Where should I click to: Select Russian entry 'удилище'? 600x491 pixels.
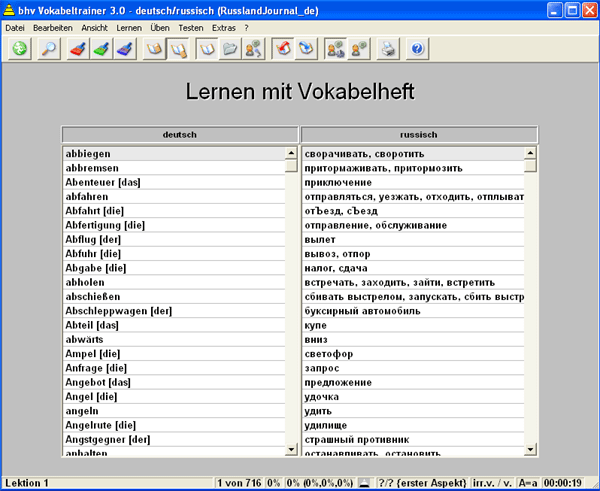pos(413,425)
